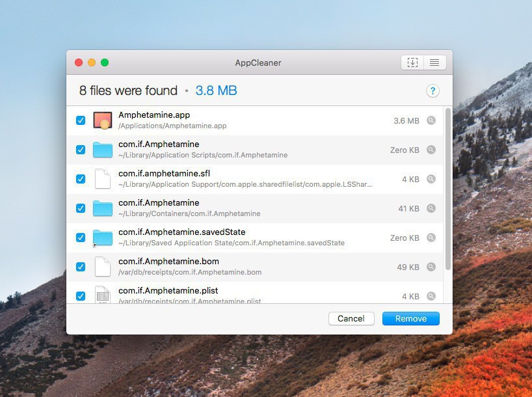Uncheck the com.if.Amphetamine.savedState checkbox

coord(81,238)
